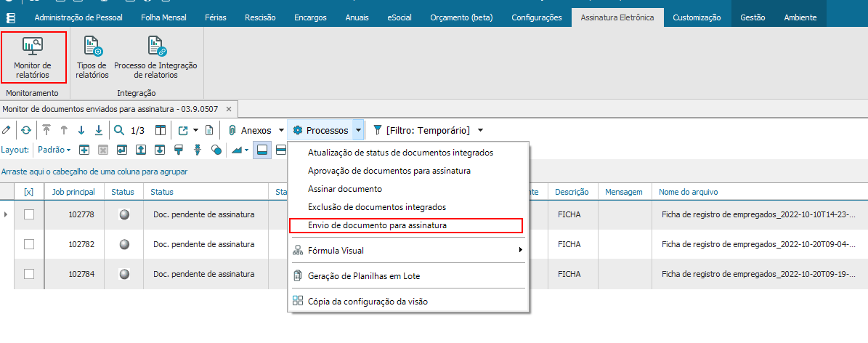The height and width of the screenshot is (343, 868).
Task: Switch to the Folha Mensal tab
Action: click(164, 17)
